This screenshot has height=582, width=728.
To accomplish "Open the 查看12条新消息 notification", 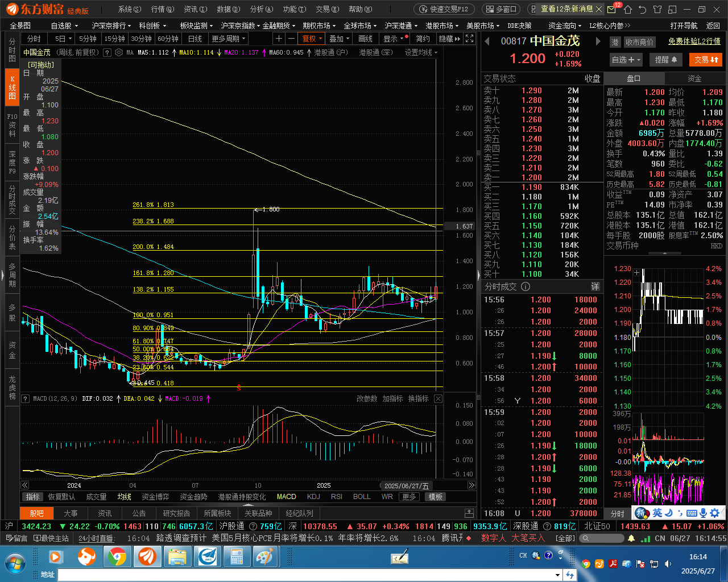I will [x=566, y=9].
